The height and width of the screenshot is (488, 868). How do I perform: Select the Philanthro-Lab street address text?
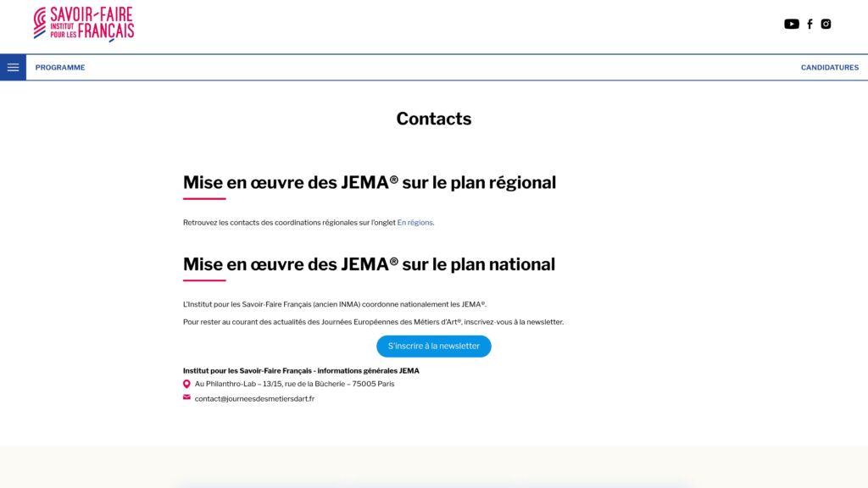point(294,384)
